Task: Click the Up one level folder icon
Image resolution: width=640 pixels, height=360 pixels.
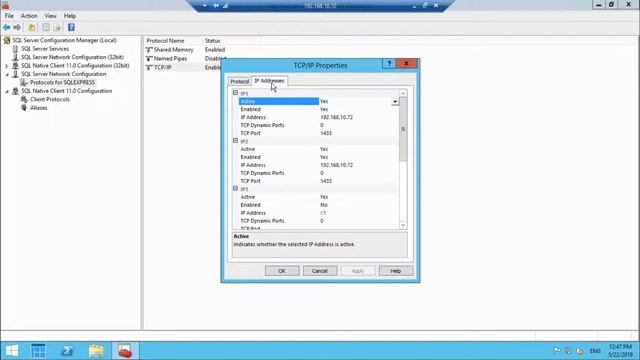Action: (x=31, y=27)
